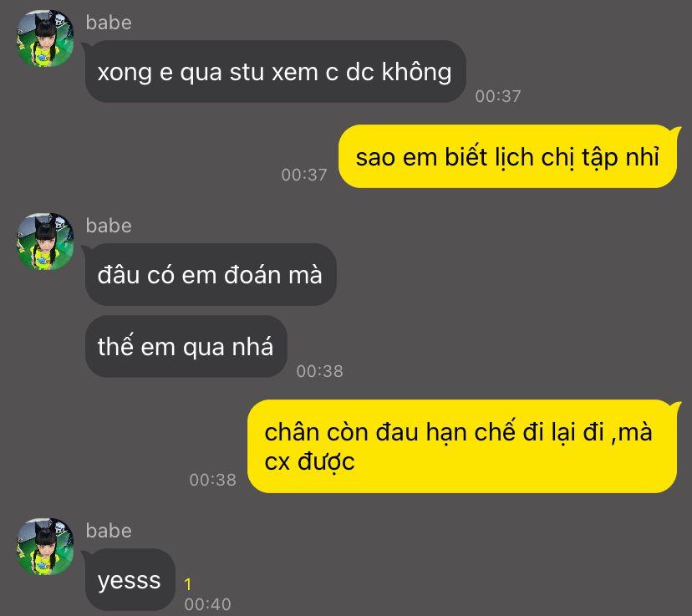Image resolution: width=692 pixels, height=616 pixels.
Task: Tap the bubble 'thế em qua nhá'
Action: pos(186,346)
